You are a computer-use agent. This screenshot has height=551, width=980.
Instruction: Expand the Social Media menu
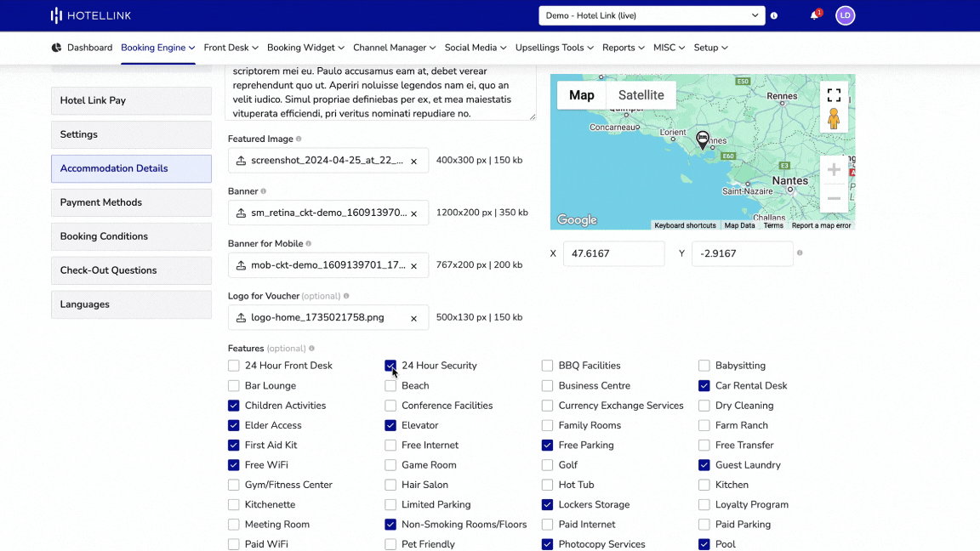[x=476, y=48]
